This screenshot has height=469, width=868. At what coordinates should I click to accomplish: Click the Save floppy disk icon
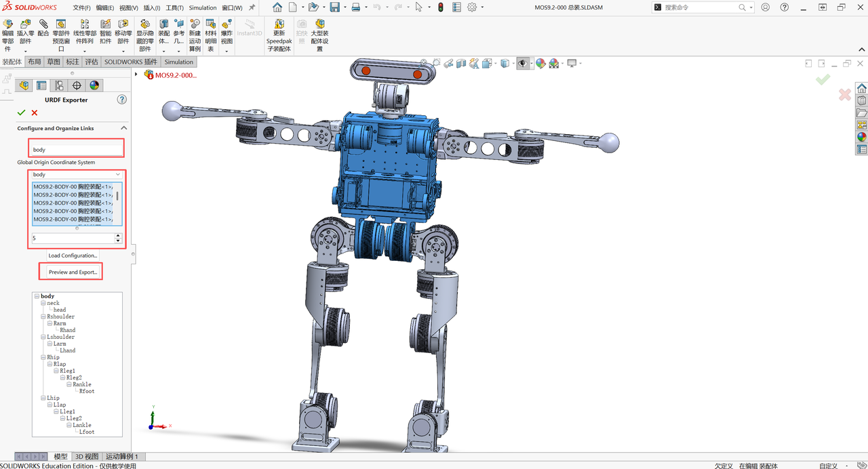(335, 7)
